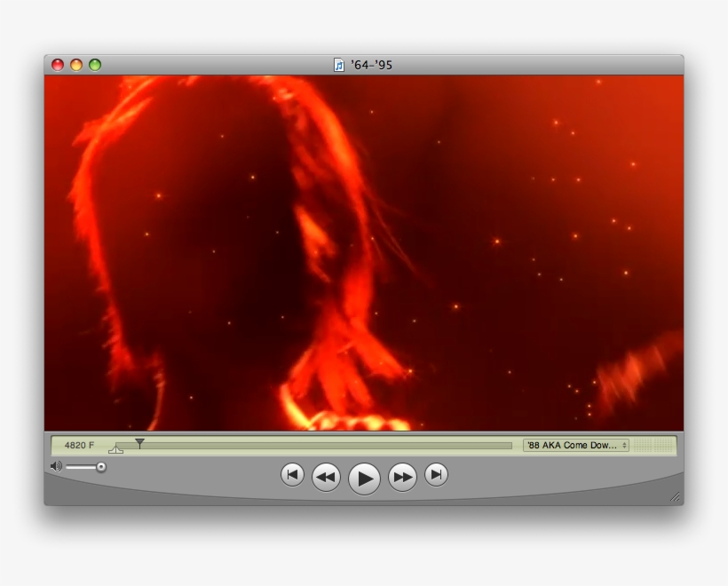
Task: Open the '88 AKA Come Dow... chapter dropdown
Action: (x=576, y=445)
